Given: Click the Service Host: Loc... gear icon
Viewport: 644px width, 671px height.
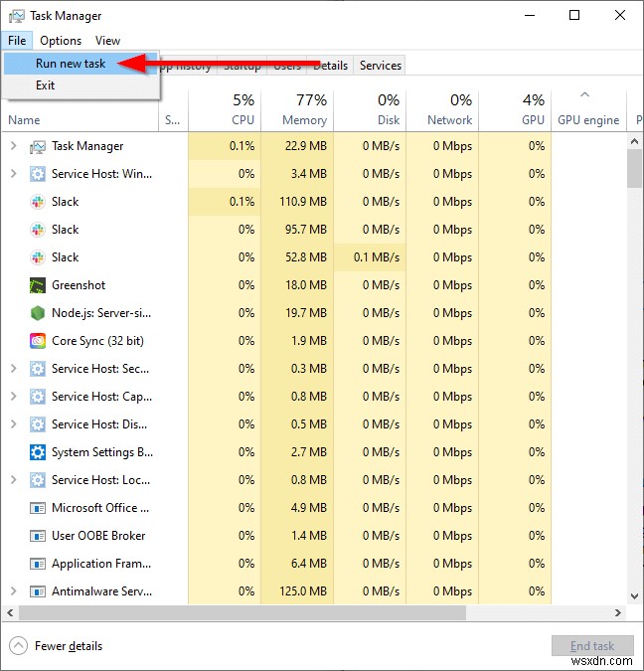Looking at the screenshot, I should (38, 480).
